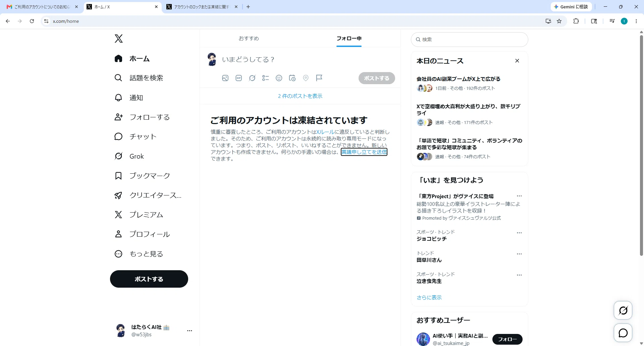Add location tag in composer

pos(306,78)
